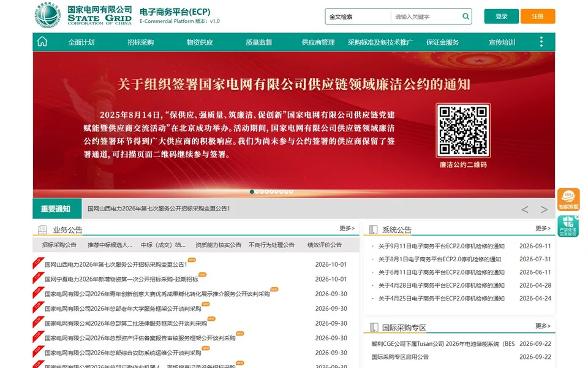
Task: Click 更多> in the 国际采购专区 header
Action: [543, 326]
